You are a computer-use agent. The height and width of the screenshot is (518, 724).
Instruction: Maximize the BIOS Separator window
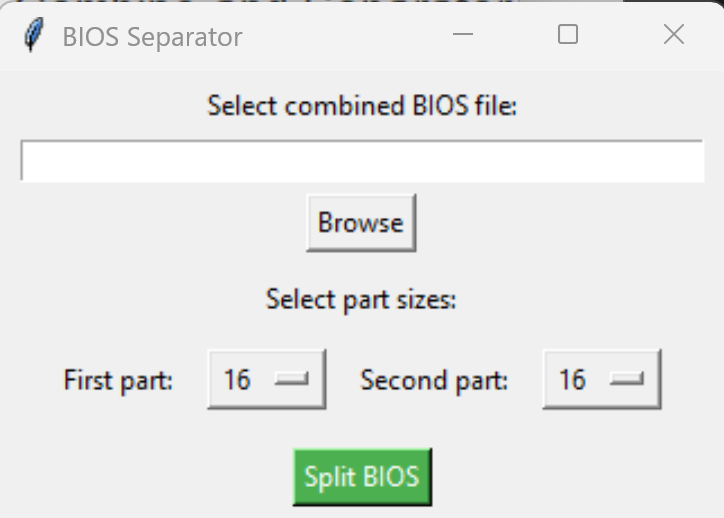tap(567, 35)
